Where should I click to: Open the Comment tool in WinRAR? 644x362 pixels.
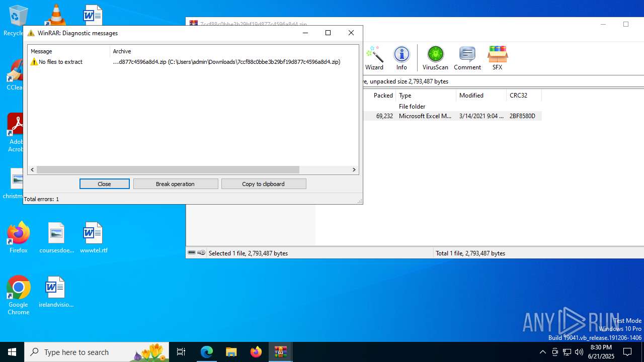click(467, 58)
